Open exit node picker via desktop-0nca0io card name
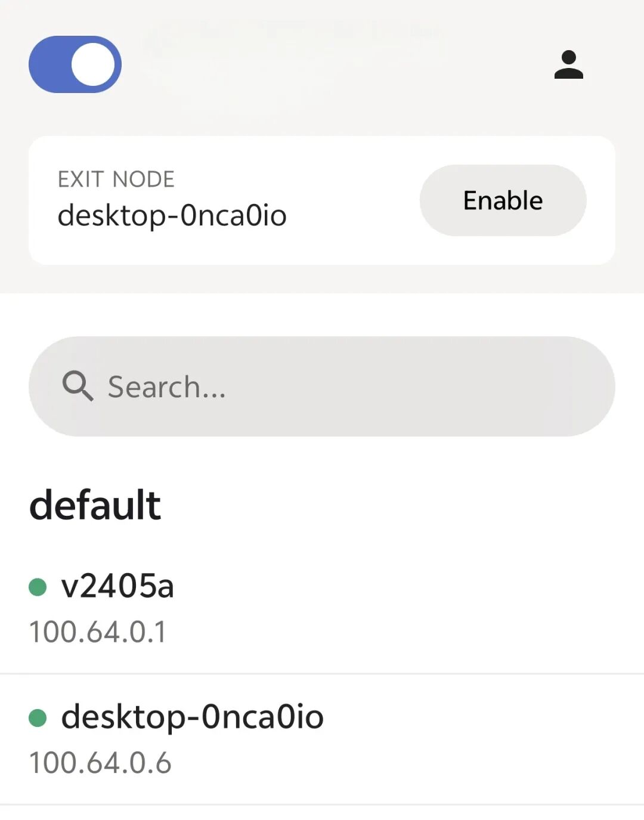The image size is (644, 820). (x=172, y=215)
